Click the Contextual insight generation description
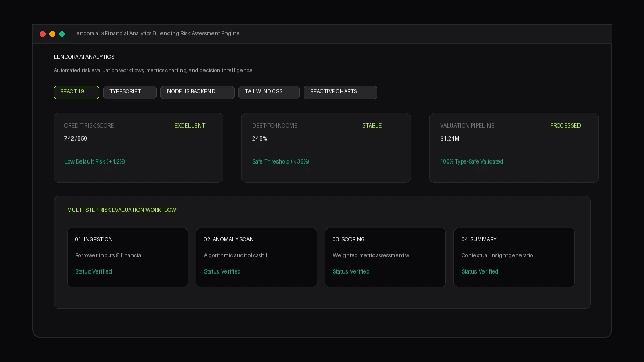644x362 pixels. (499, 255)
